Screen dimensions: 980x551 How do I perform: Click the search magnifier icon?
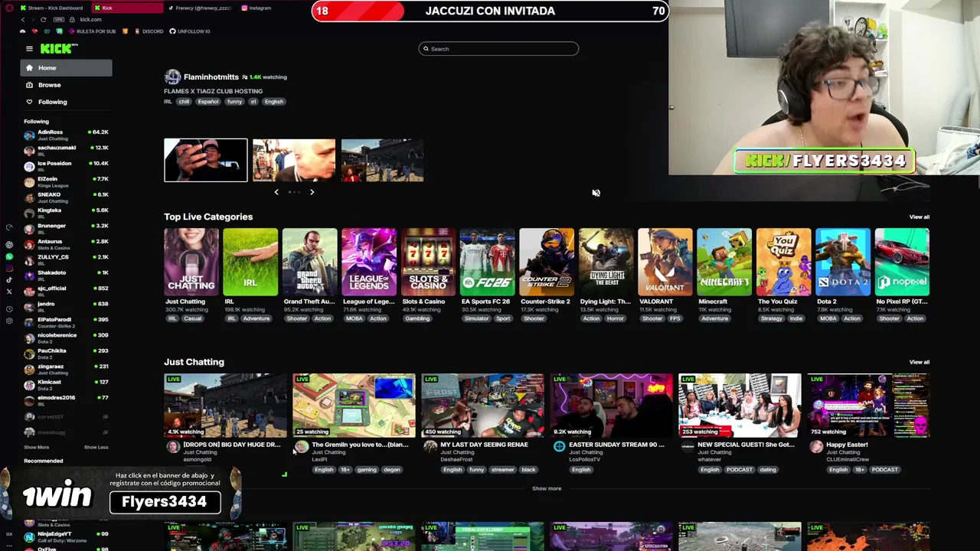click(x=426, y=49)
